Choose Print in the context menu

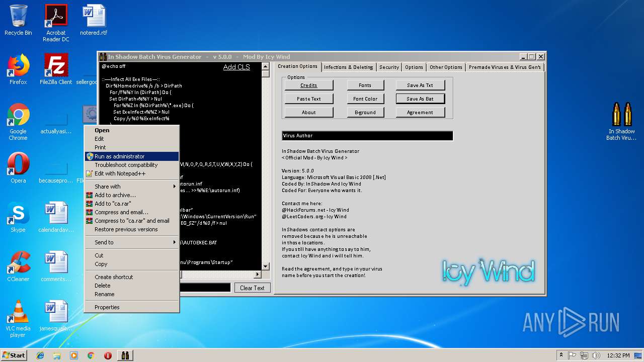click(131, 147)
